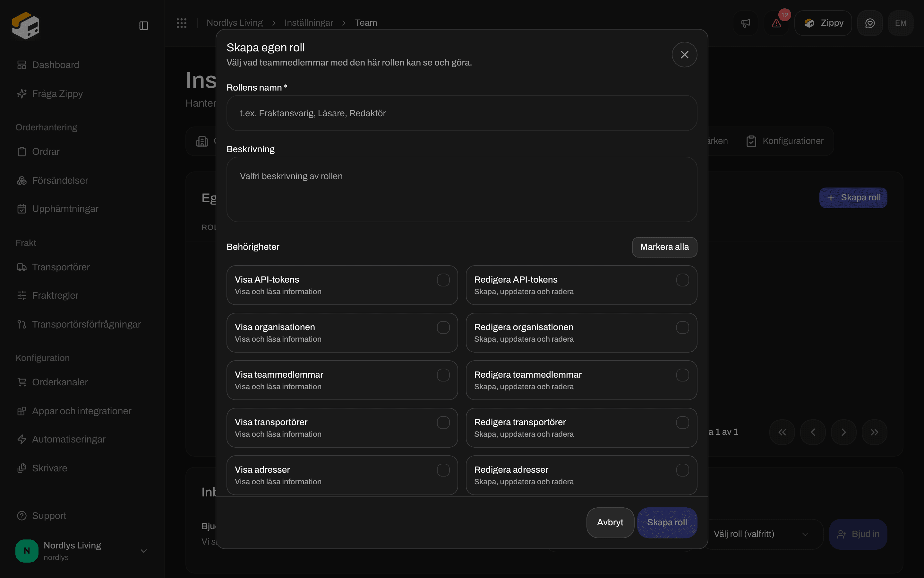Open alerts icon with 12 badge
The width and height of the screenshot is (924, 578).
click(x=776, y=23)
